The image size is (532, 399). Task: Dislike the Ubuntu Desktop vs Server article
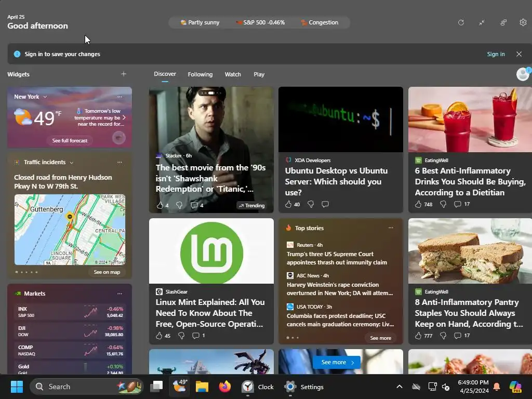click(x=311, y=204)
